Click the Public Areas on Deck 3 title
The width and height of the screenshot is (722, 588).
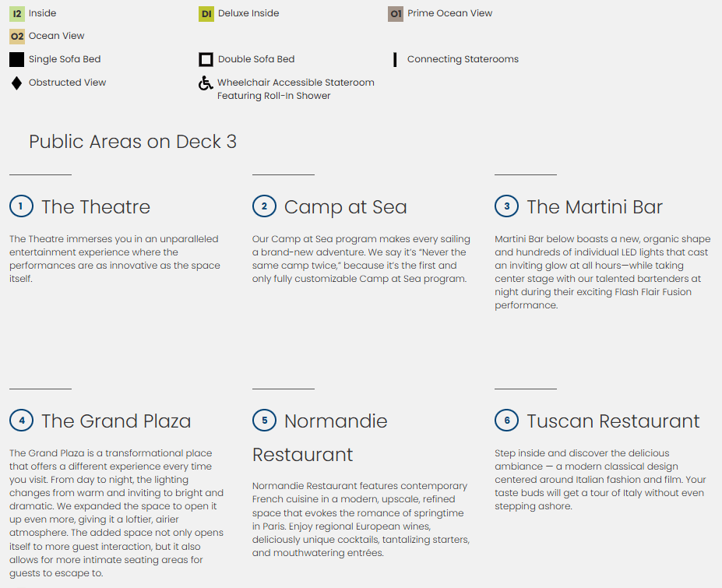(x=132, y=142)
